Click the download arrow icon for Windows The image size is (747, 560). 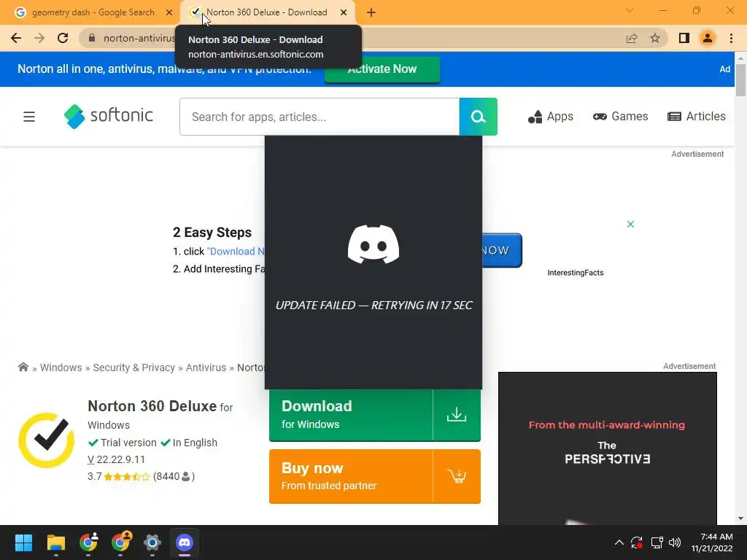457,415
